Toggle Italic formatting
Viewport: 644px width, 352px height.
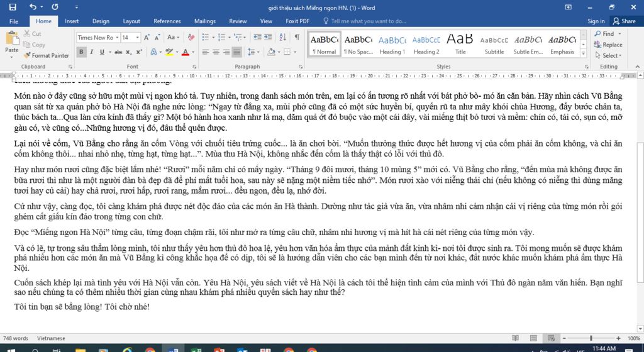[91, 52]
